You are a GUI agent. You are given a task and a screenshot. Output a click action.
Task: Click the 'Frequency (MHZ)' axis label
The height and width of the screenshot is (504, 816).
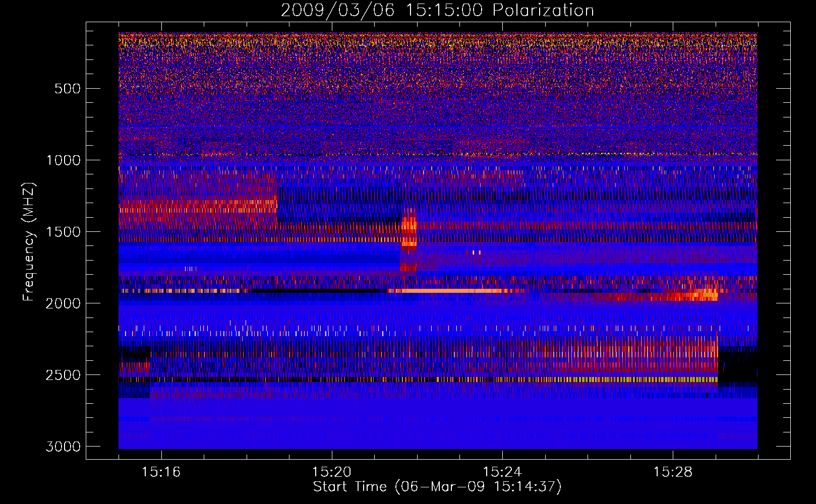(x=29, y=242)
